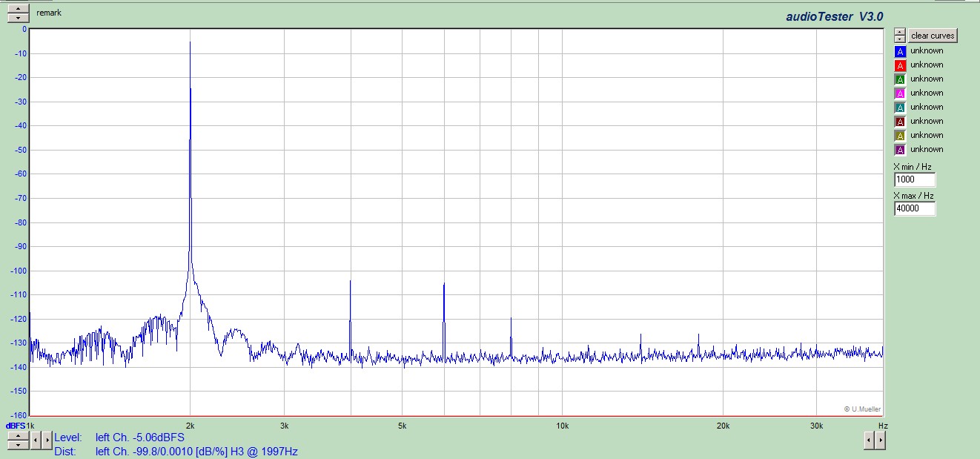
Task: Toggle the olive A curve swatch
Action: (x=900, y=136)
